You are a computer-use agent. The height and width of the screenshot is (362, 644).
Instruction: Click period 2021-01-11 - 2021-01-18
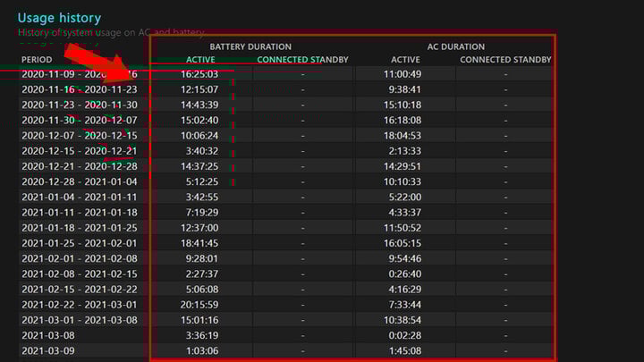point(80,213)
